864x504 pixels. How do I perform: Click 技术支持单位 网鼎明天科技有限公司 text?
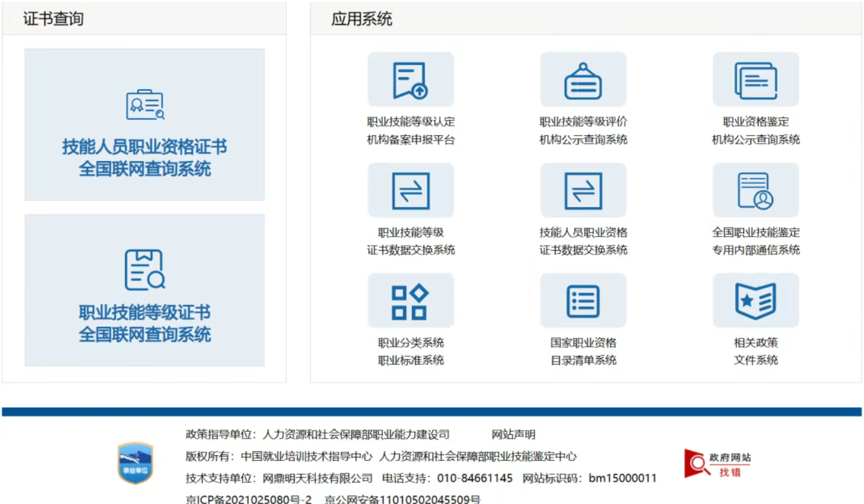[x=279, y=478]
